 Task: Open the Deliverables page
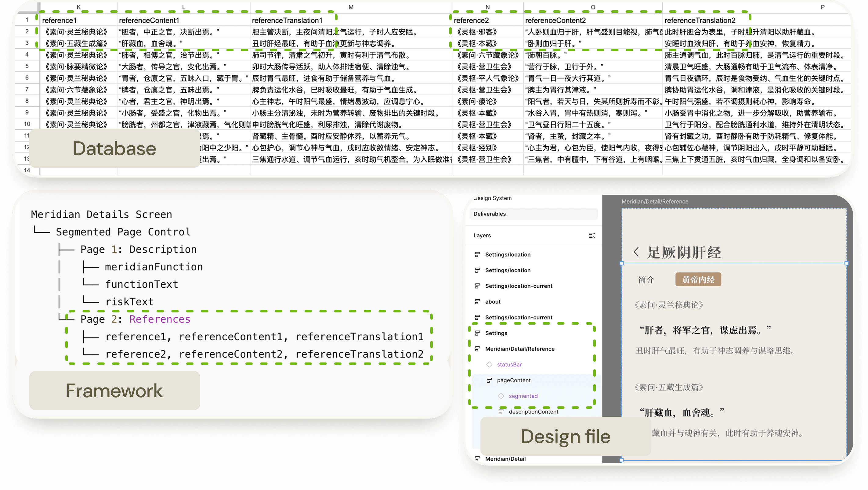[x=490, y=214]
